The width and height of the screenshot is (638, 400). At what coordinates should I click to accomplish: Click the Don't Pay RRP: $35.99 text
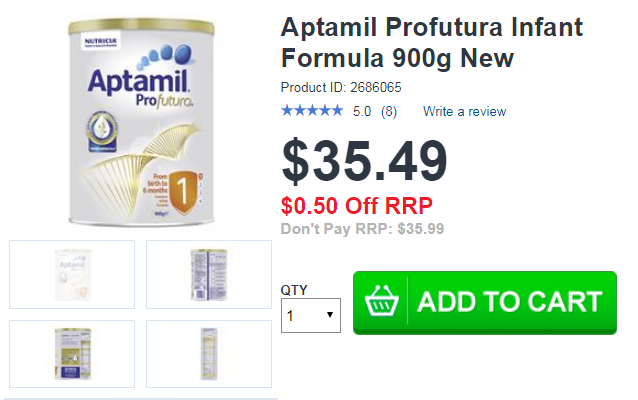pos(362,229)
